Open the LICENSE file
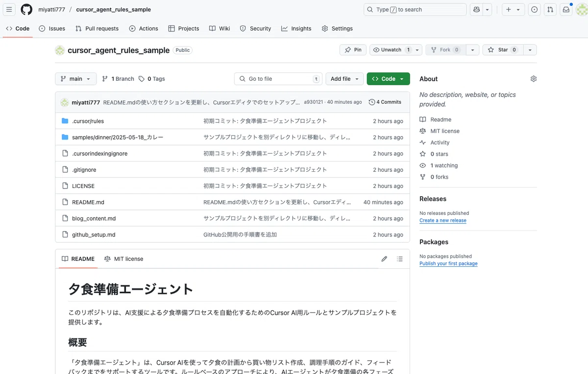This screenshot has width=588, height=374. click(83, 186)
